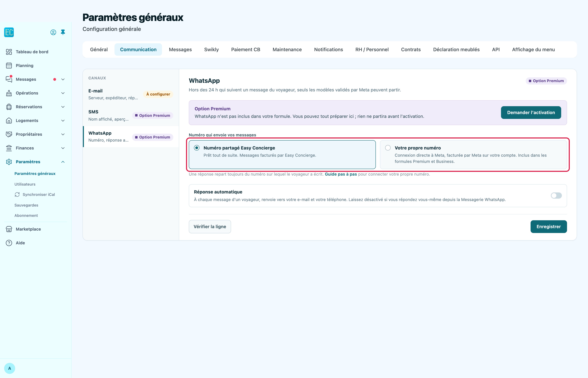Expand the Opérations chevron
This screenshot has width=588, height=378.
(63, 93)
